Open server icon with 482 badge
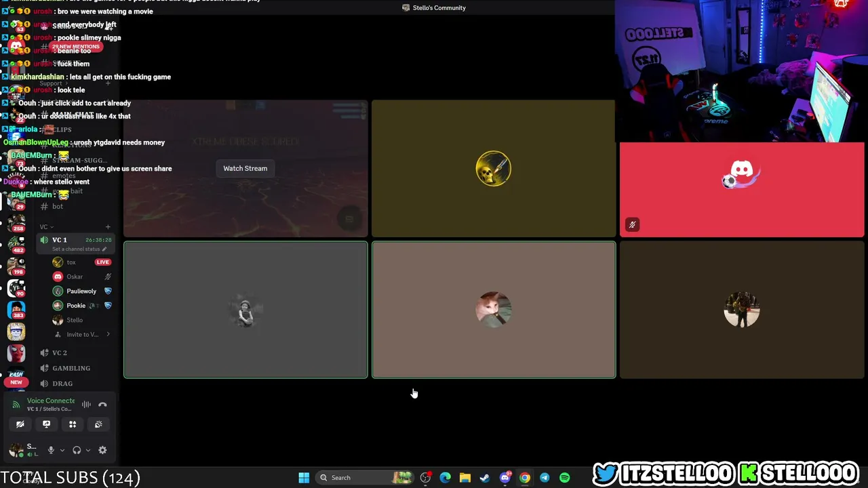868x488 pixels. coord(16,243)
